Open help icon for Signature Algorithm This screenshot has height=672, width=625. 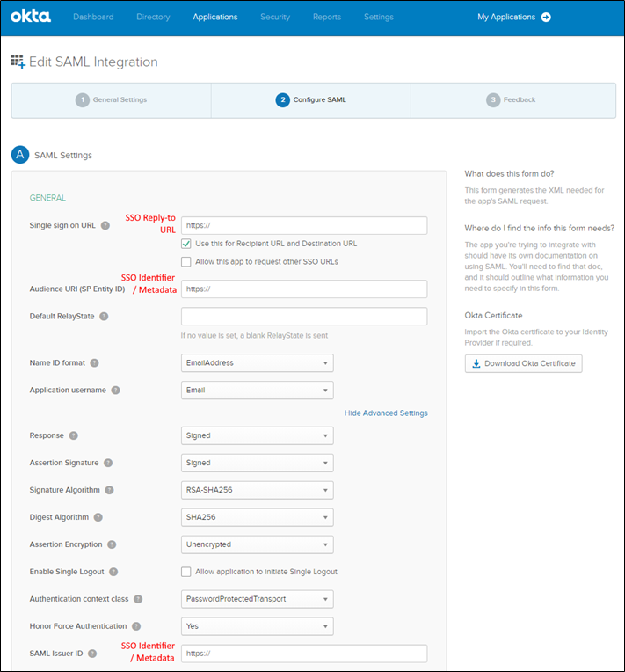109,490
